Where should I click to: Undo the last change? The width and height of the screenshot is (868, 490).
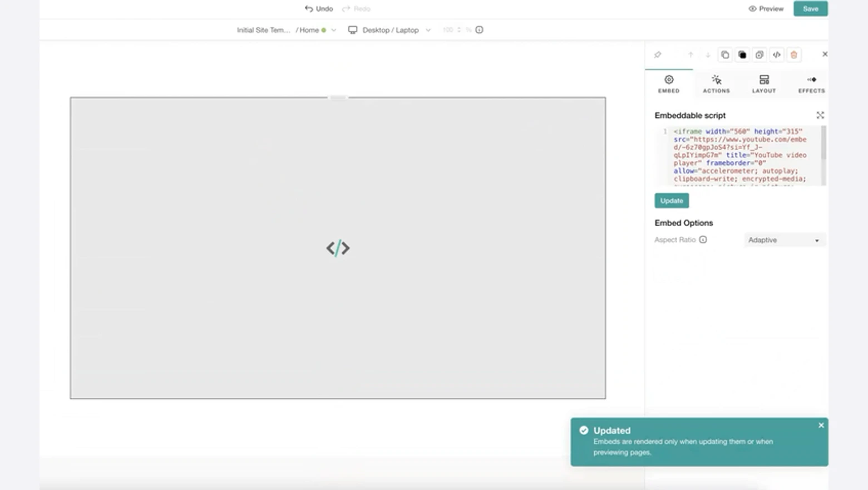[319, 8]
